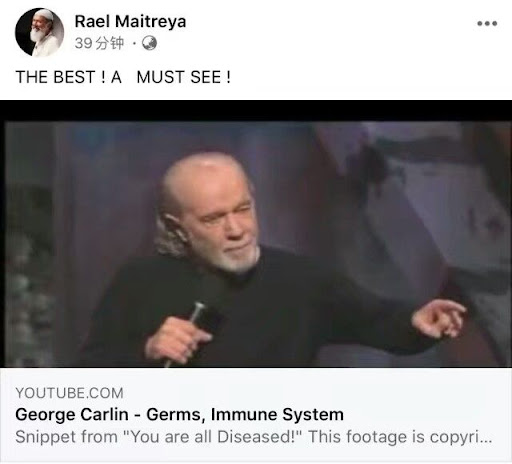Select the 'THE BEST ! A MUST SEE !' post text
The width and height of the screenshot is (512, 464).
tap(123, 77)
